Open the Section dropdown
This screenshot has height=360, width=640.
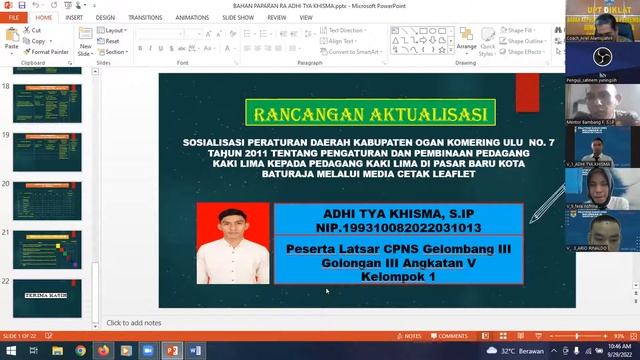(x=113, y=52)
